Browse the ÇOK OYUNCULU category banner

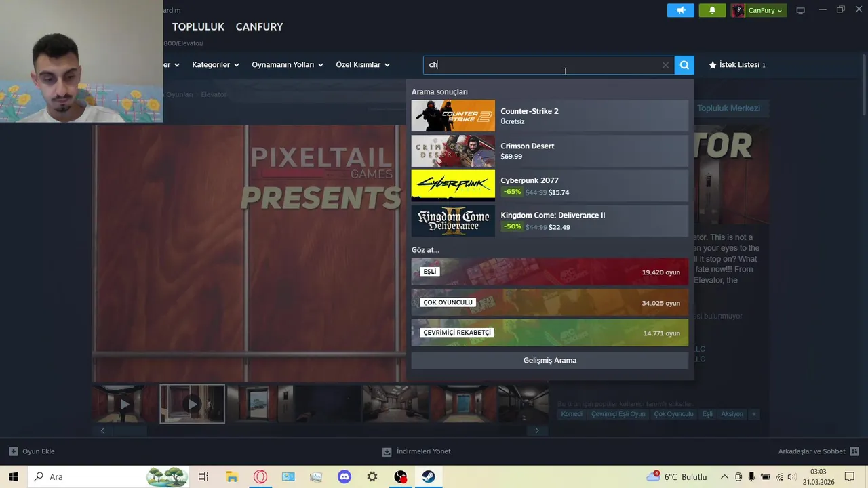point(550,302)
